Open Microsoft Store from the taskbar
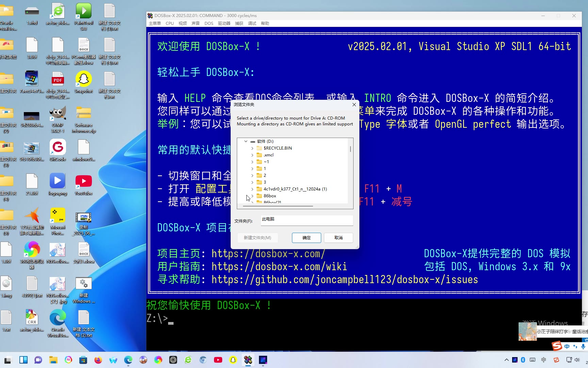Screen dimensions: 588x368 (x=83, y=360)
